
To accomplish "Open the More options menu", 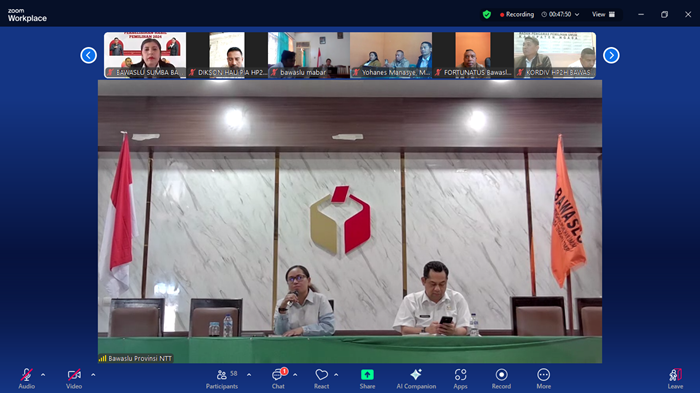I will tap(543, 378).
